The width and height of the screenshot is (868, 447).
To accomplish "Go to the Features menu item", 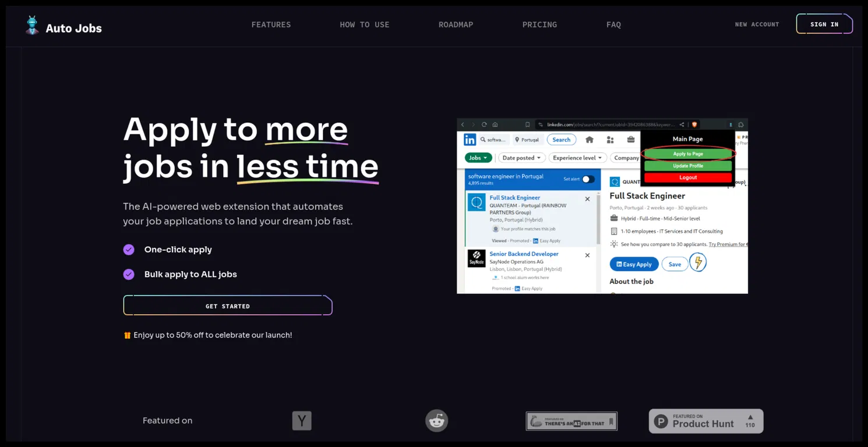I will [x=271, y=24].
